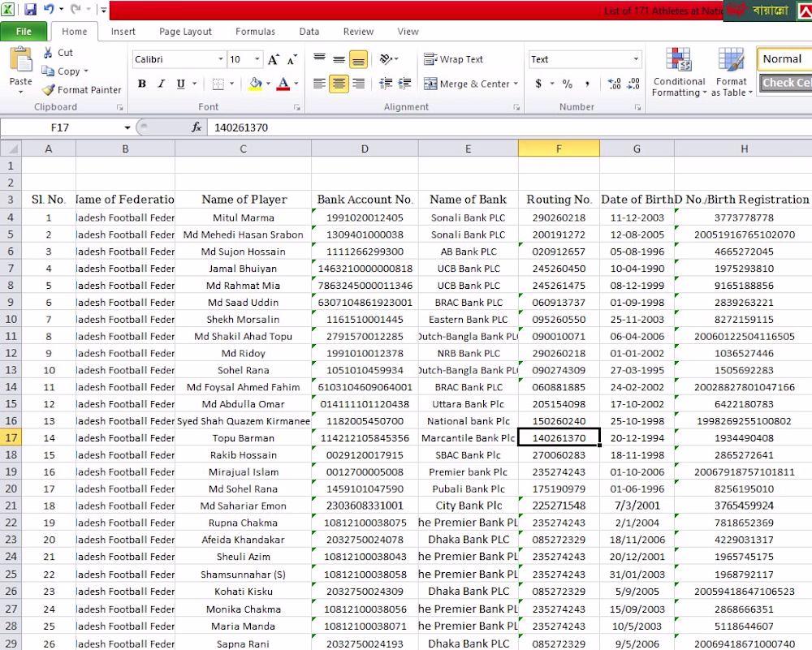Open the Copy options dropdown arrow

(86, 71)
